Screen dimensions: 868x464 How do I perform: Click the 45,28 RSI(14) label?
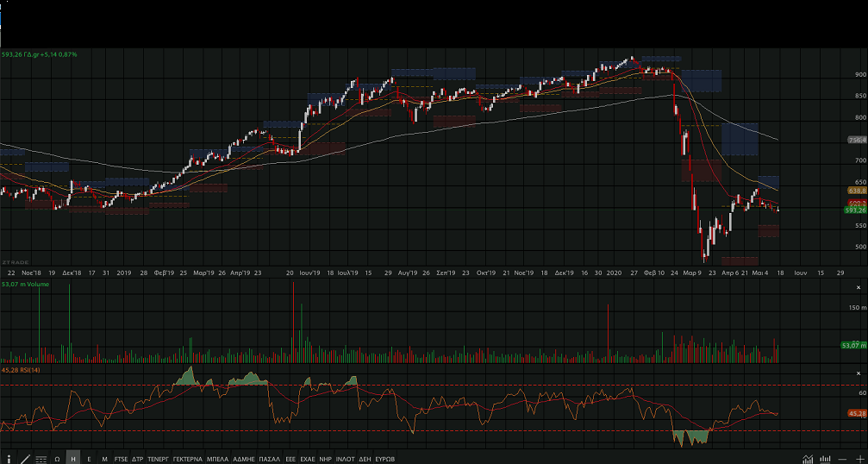coord(21,370)
